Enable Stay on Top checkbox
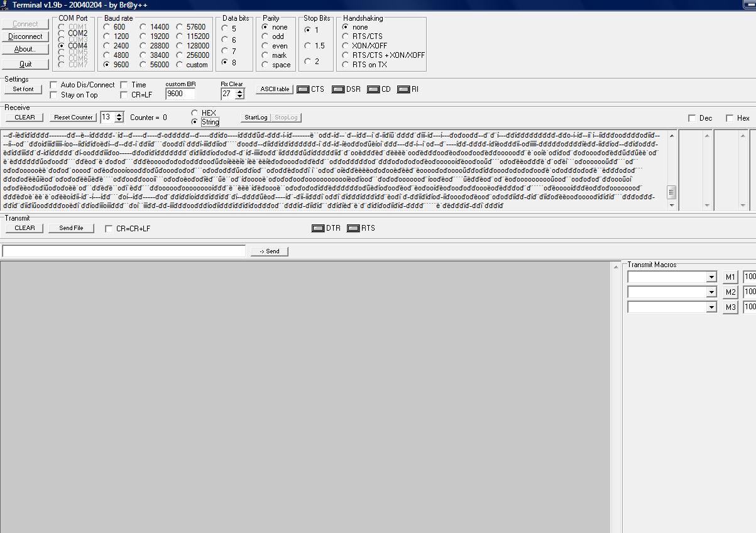 53,95
